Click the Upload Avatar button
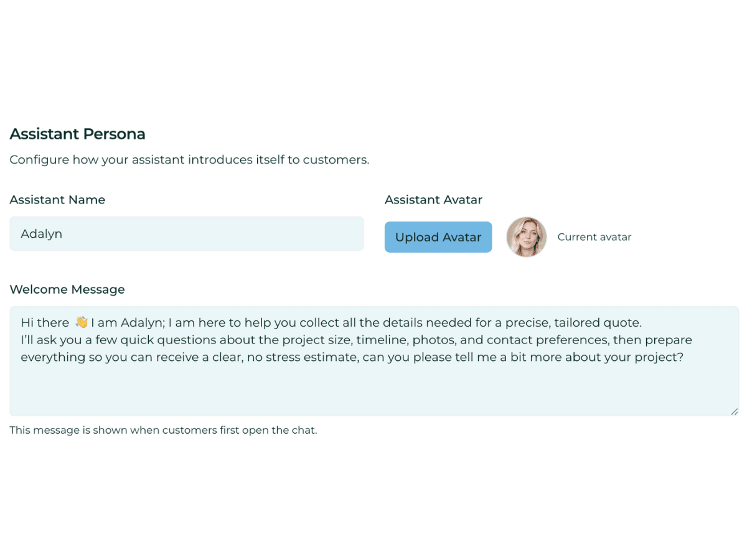747x560 pixels. pos(438,237)
